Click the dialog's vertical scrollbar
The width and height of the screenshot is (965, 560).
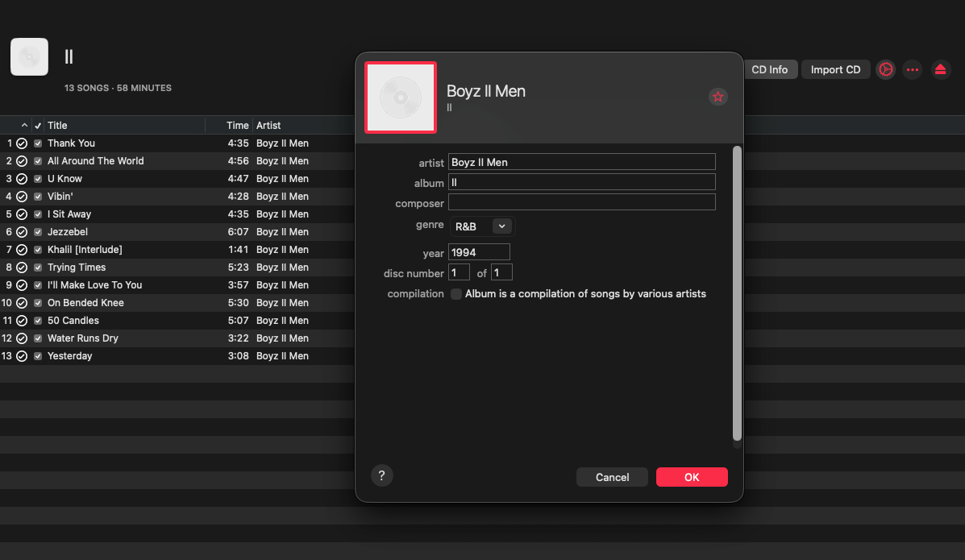737,293
